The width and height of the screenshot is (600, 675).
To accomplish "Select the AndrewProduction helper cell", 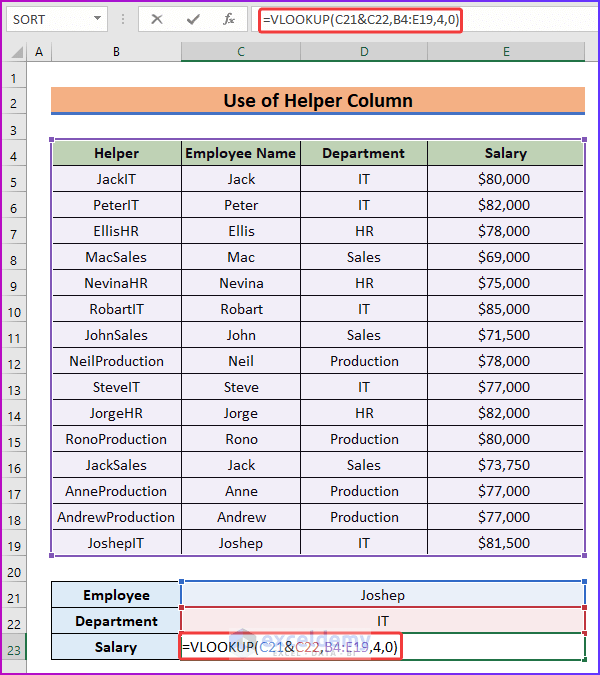I will [117, 517].
